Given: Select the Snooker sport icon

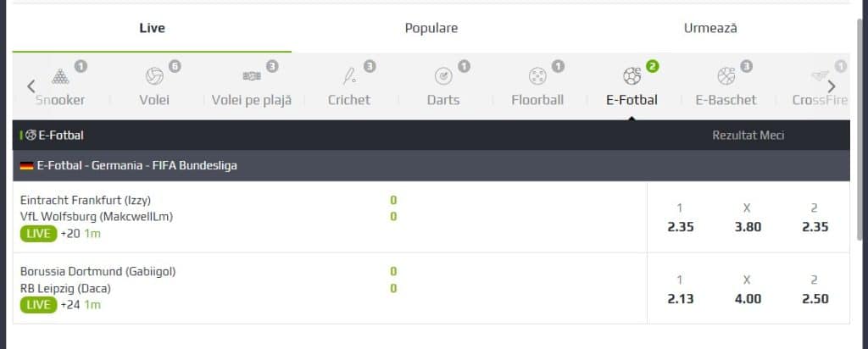Looking at the screenshot, I should [x=60, y=76].
